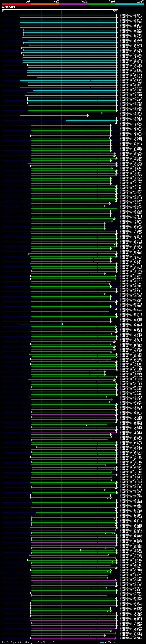The height and width of the screenshot is (644, 146).
Task: Click the Large gaps legend text
Action: (28, 642)
